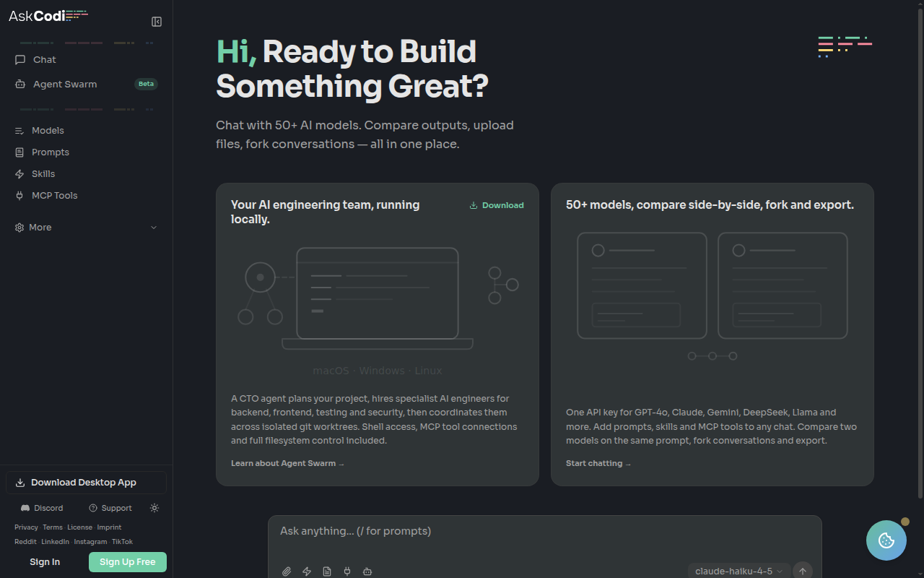Attach a file with the paperclip icon
This screenshot has width=924, height=578.
point(287,571)
